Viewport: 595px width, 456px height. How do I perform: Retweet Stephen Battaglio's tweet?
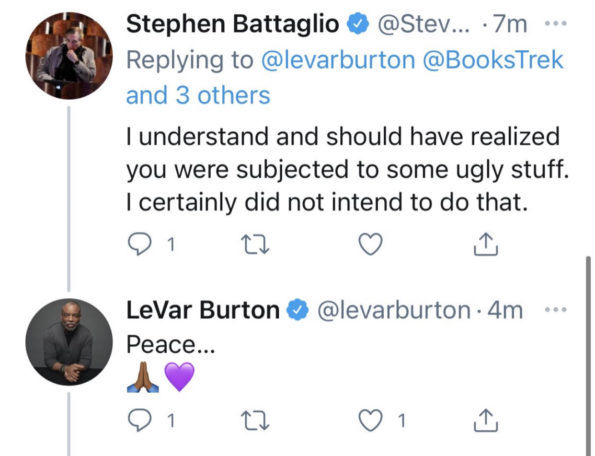[x=255, y=244]
